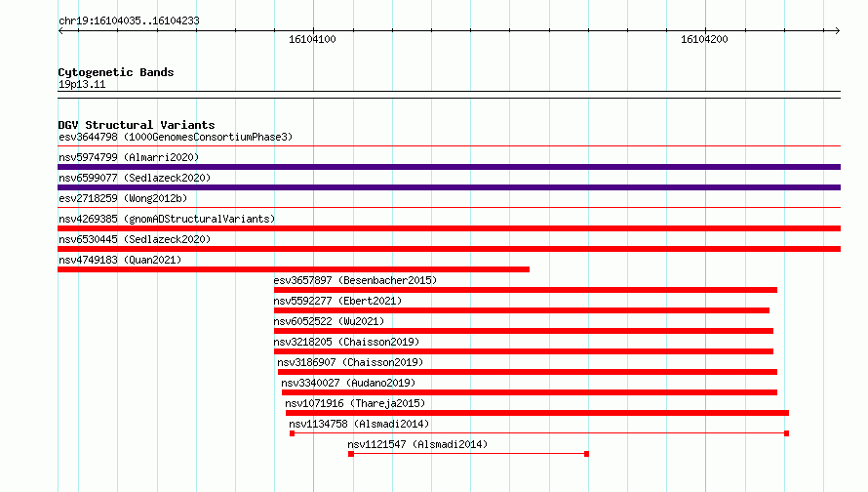Viewport: 868px width, 492px height.
Task: Click the thin red line of esv3644798
Action: tap(449, 146)
